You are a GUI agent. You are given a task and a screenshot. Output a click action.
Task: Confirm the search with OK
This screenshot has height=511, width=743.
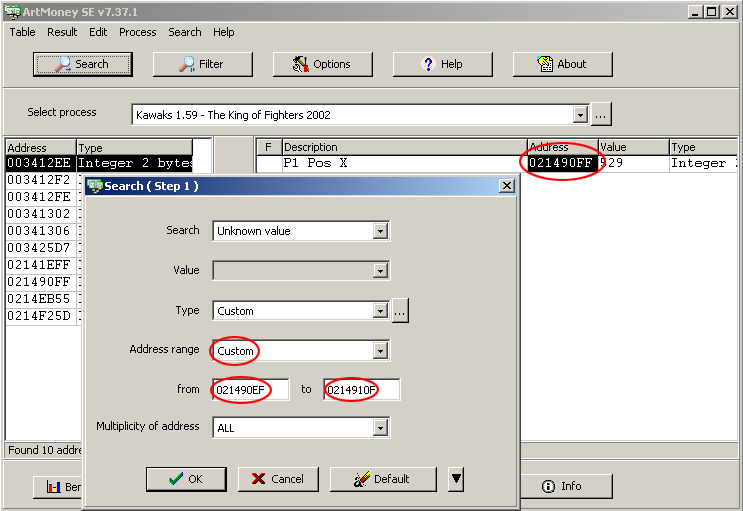186,479
